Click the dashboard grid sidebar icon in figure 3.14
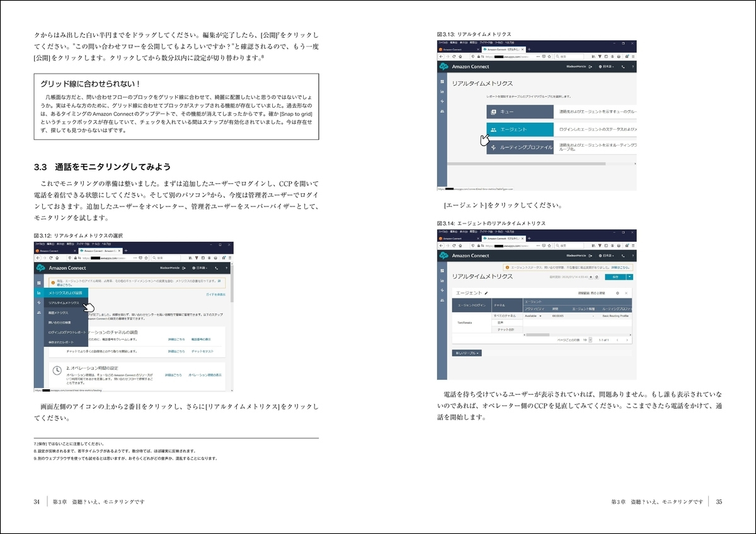This screenshot has height=534, width=756. [x=442, y=271]
